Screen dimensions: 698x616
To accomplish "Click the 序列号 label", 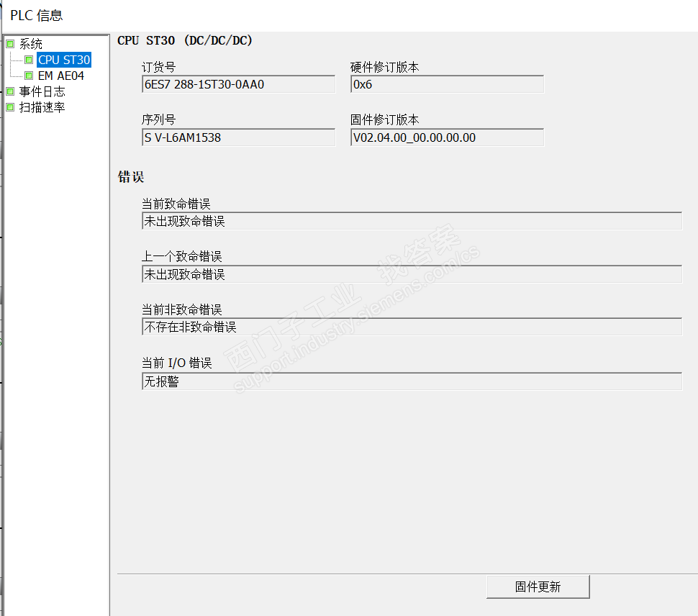I will point(159,119).
